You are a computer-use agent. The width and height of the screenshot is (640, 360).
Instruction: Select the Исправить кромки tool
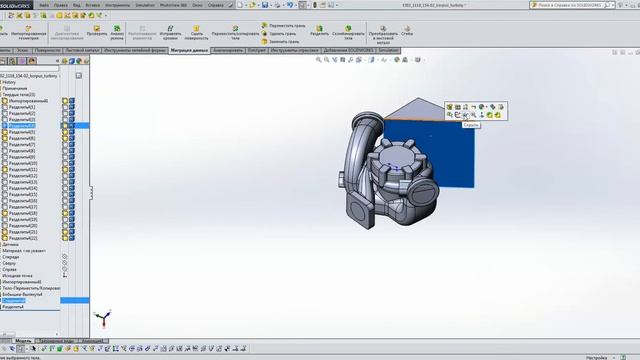click(x=170, y=33)
